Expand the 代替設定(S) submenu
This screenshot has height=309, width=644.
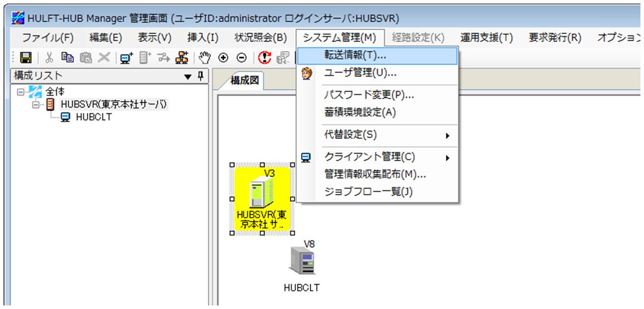[448, 136]
